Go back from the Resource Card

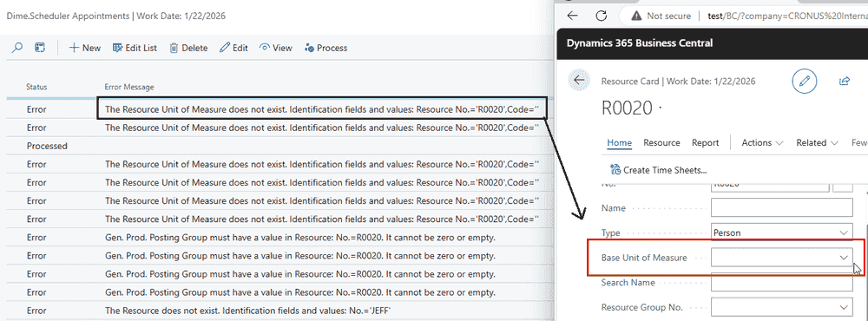click(579, 80)
